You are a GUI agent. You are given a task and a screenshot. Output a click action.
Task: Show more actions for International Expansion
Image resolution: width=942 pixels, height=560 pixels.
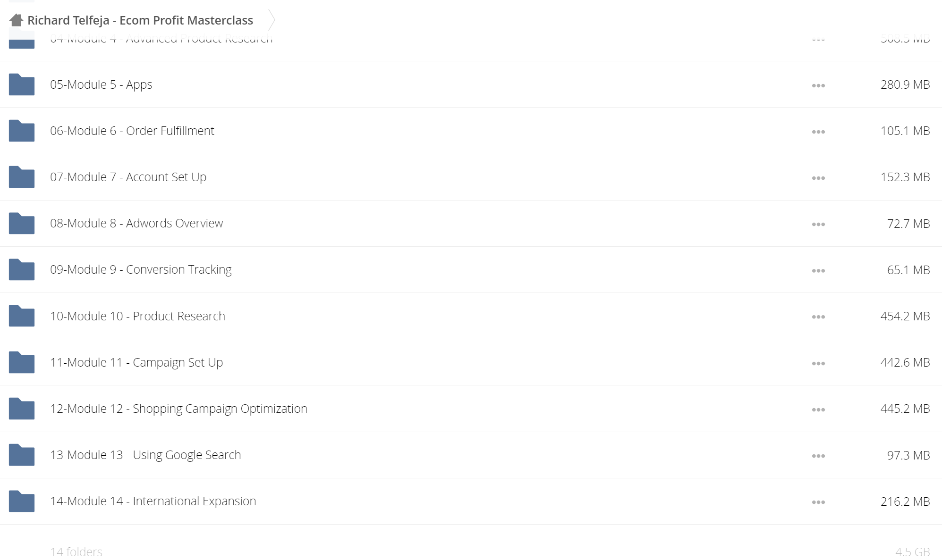point(818,502)
